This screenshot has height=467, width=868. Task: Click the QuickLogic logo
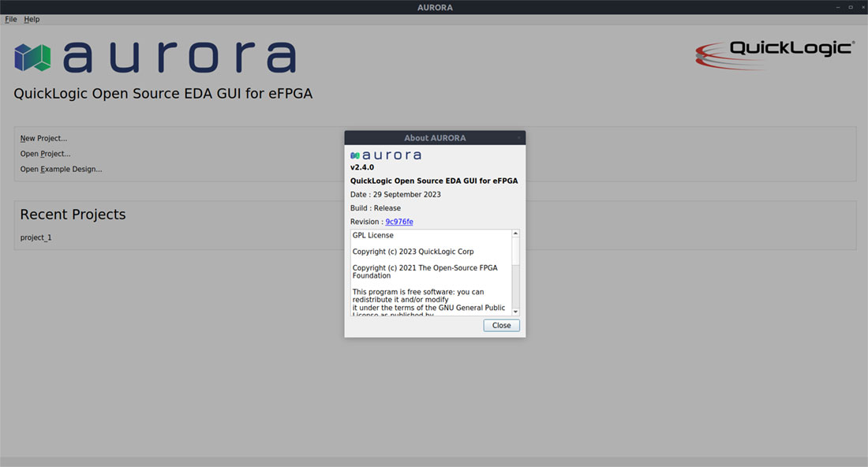(x=775, y=54)
